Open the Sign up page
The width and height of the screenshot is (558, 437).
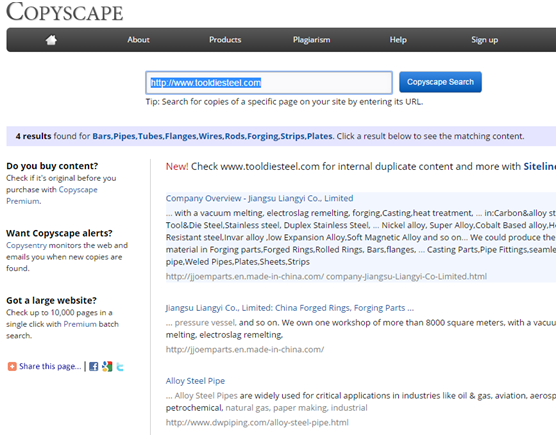[x=484, y=40]
